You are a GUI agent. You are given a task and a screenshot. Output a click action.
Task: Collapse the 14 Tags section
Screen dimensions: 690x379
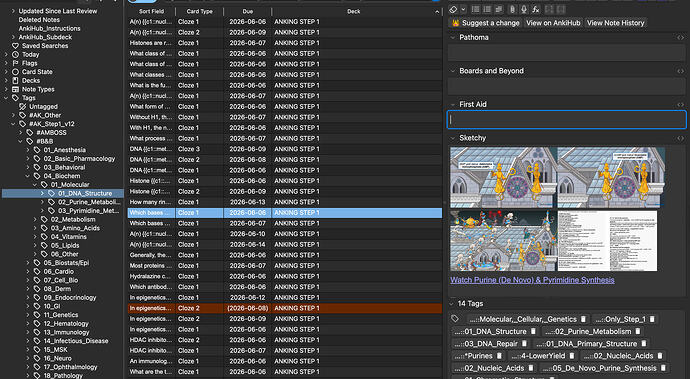(x=452, y=304)
